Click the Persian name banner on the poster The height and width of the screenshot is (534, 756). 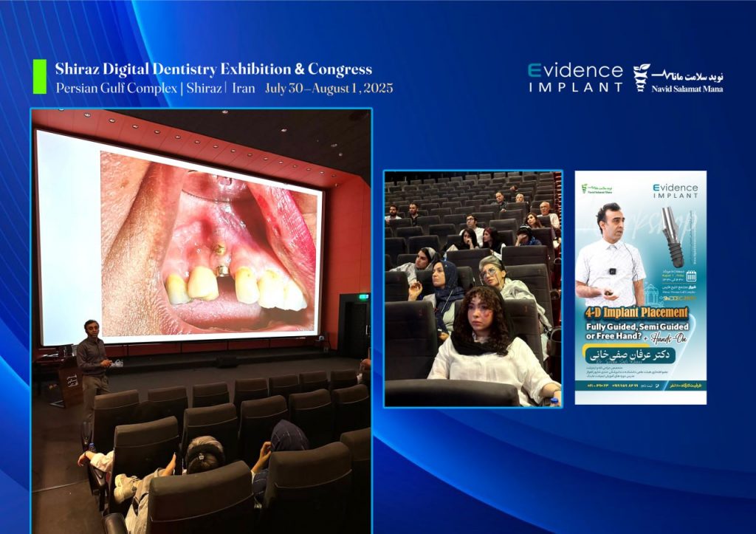tap(630, 355)
